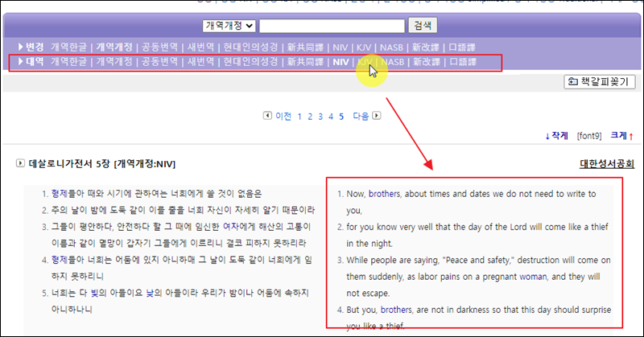644x337 pixels.
Task: Click the right arrow icon beside 다음
Action: pos(377,116)
